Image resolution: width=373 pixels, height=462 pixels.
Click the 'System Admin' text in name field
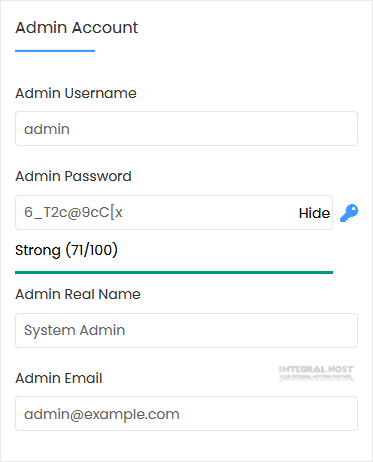coord(75,330)
